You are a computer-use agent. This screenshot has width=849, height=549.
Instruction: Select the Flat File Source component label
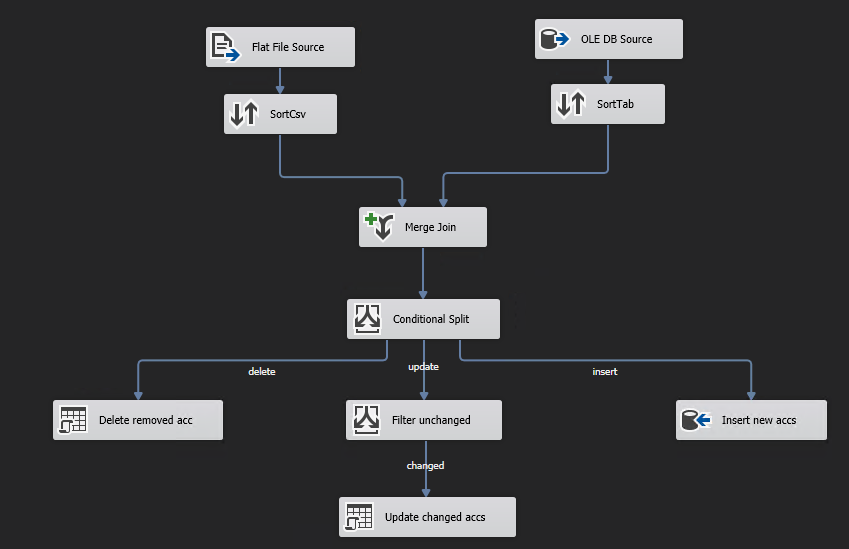288,47
